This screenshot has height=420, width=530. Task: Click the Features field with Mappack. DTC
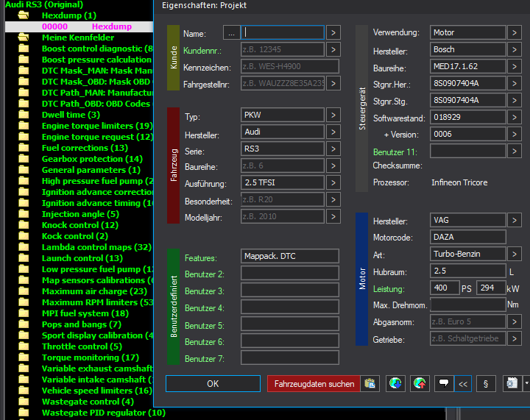290,256
